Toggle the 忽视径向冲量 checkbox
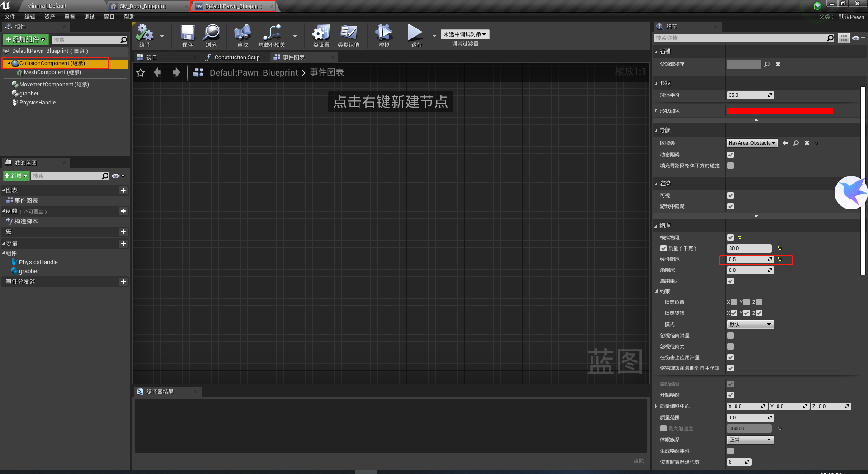This screenshot has width=868, height=474. (731, 336)
